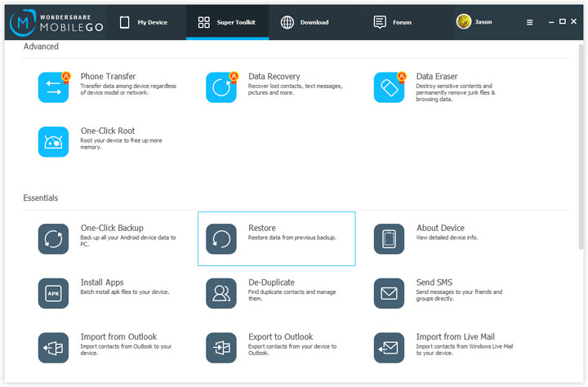
Task: Go to the Forum tab label
Action: coord(402,23)
